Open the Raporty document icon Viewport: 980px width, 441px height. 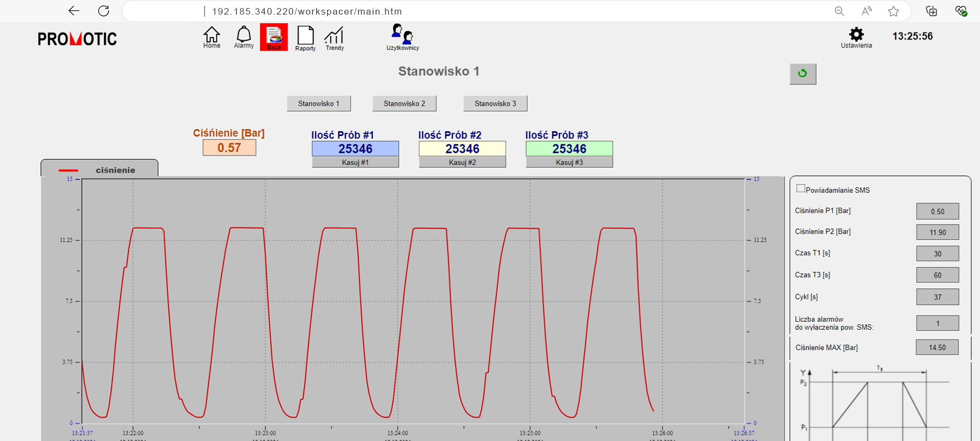[x=305, y=38]
